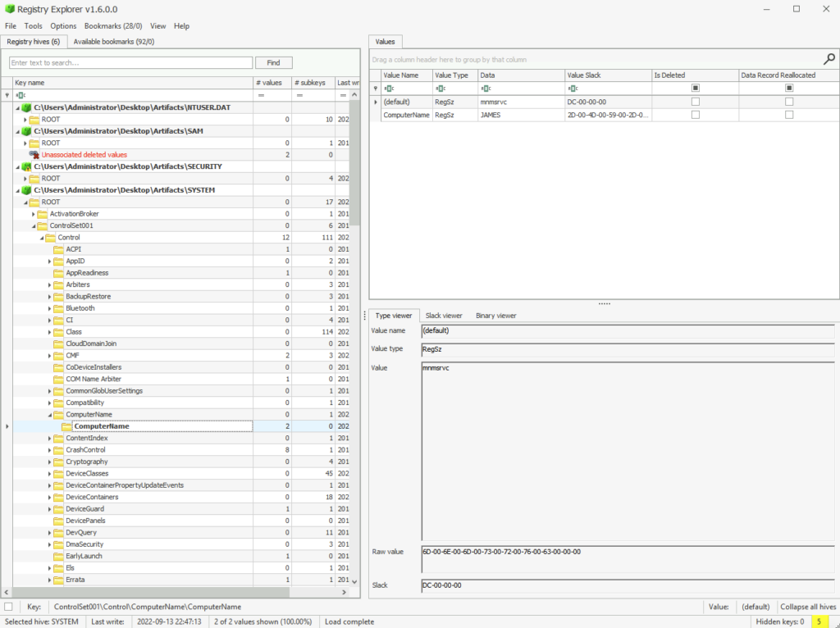Screen dimensions: 840x628
Task: Expand the AppID key
Action: tap(50, 262)
